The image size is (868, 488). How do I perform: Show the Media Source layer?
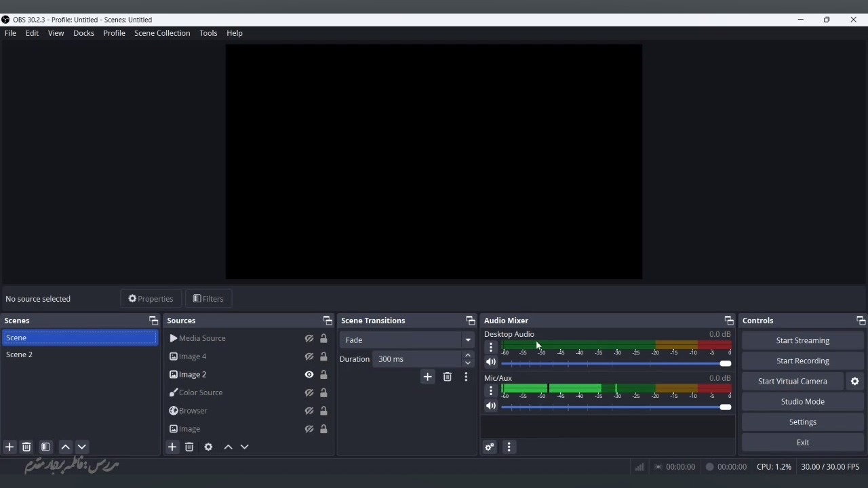[x=309, y=338]
